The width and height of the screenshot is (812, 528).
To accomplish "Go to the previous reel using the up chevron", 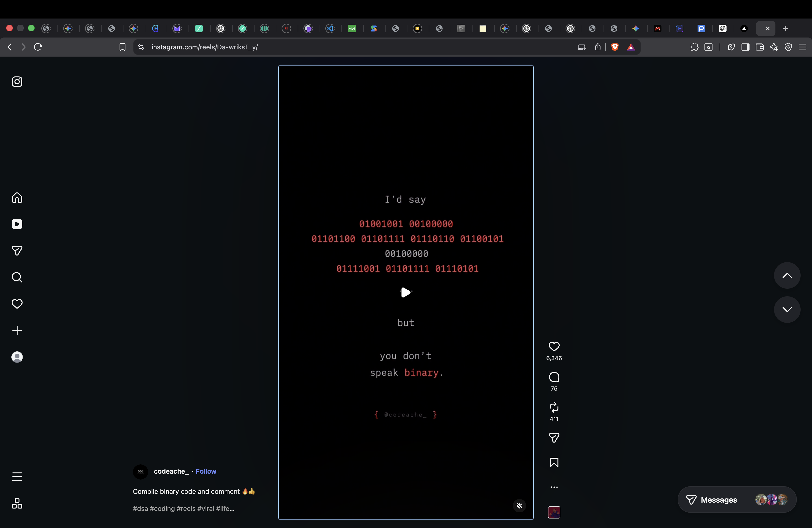I will 787,276.
